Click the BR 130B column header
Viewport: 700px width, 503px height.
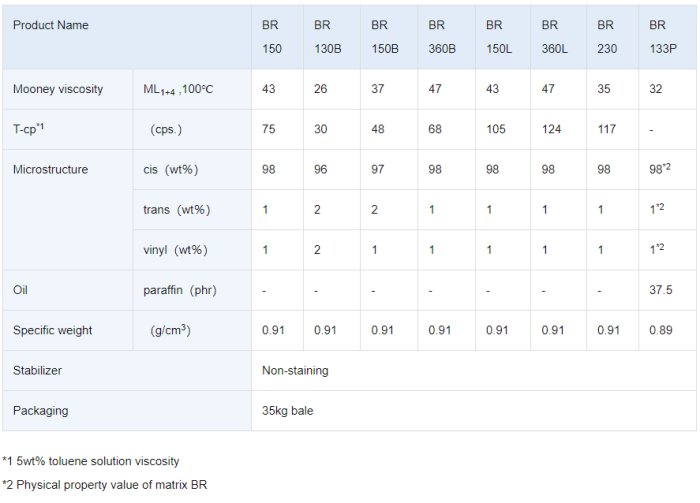[x=327, y=36]
